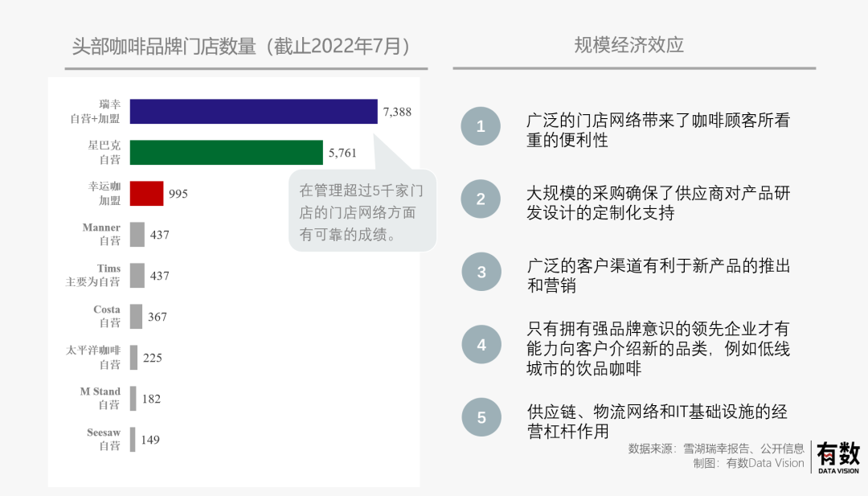868x496 pixels.
Task: Select the circle icon numbered 3
Action: tap(481, 272)
